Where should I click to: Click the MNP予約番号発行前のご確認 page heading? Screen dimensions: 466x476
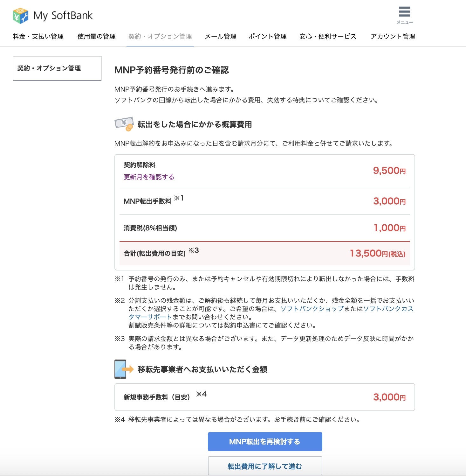pyautogui.click(x=171, y=70)
